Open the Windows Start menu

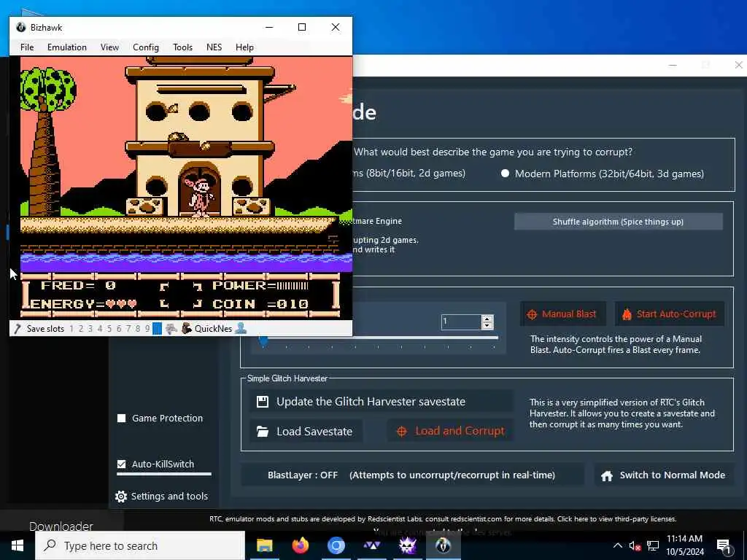click(x=18, y=545)
